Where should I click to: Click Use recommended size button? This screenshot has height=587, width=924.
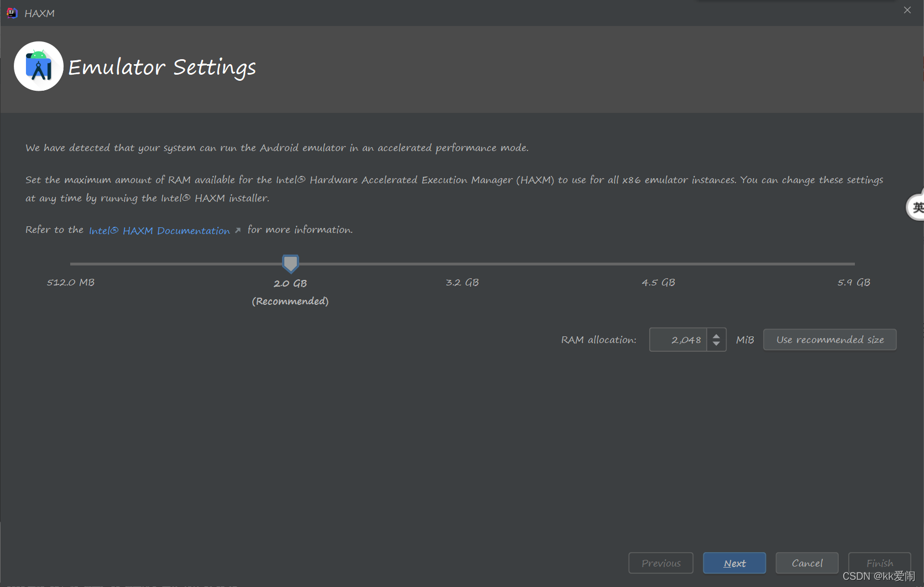[829, 340]
